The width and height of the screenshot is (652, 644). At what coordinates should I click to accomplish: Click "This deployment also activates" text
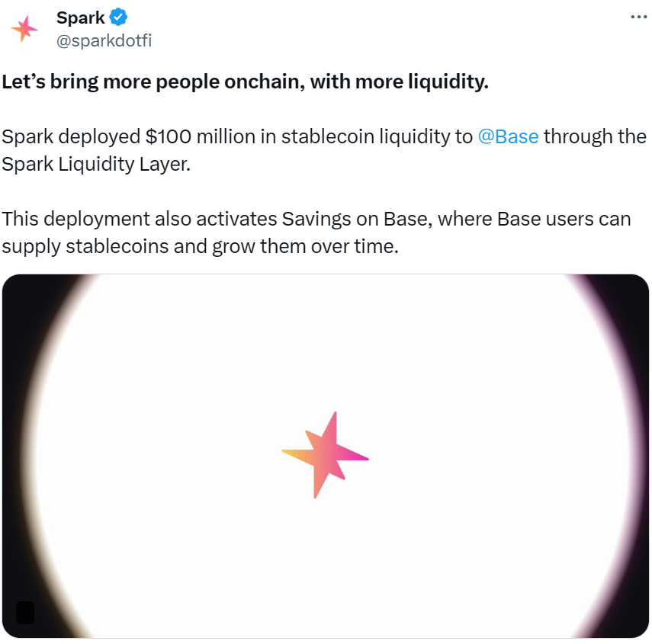140,219
